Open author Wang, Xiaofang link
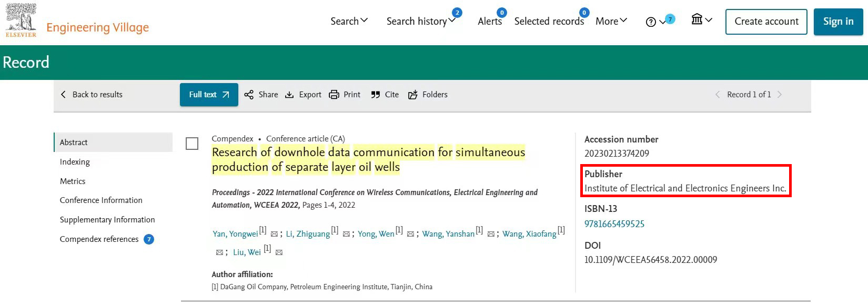 point(529,234)
